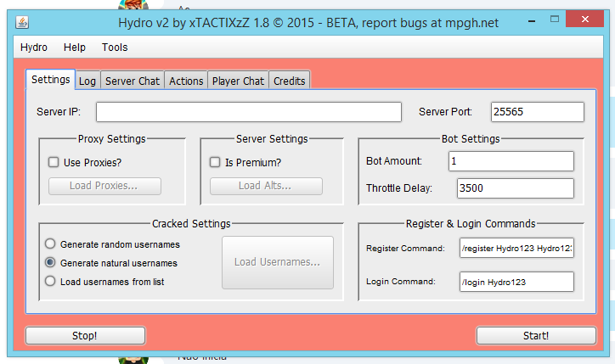Screen dimensions: 615x364
Task: Enable the Use Proxies checkbox
Action: [x=54, y=162]
